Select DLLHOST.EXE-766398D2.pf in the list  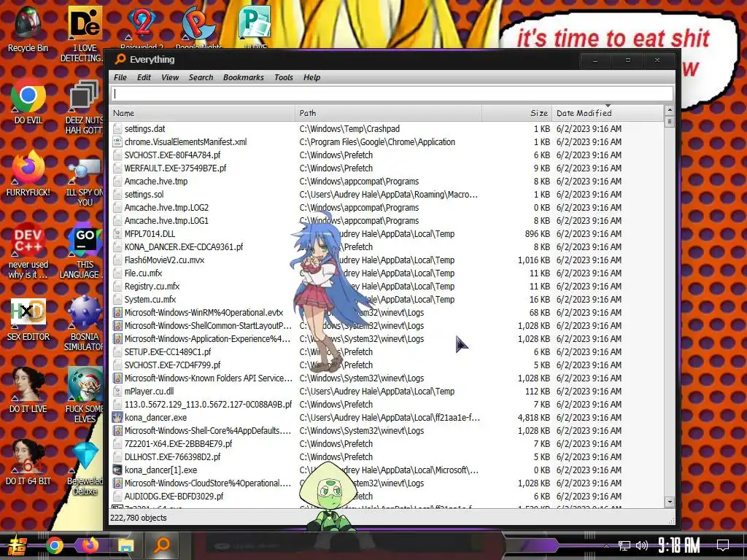point(387,457)
